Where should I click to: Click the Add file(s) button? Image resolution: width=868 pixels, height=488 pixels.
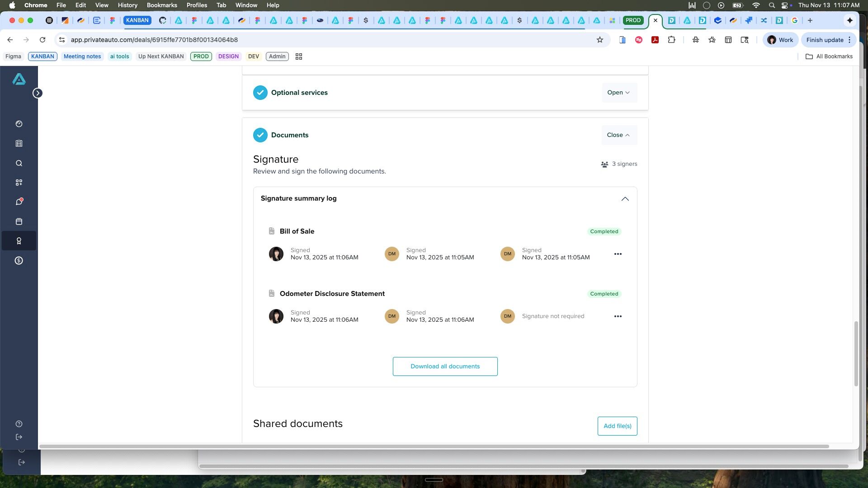pyautogui.click(x=617, y=426)
